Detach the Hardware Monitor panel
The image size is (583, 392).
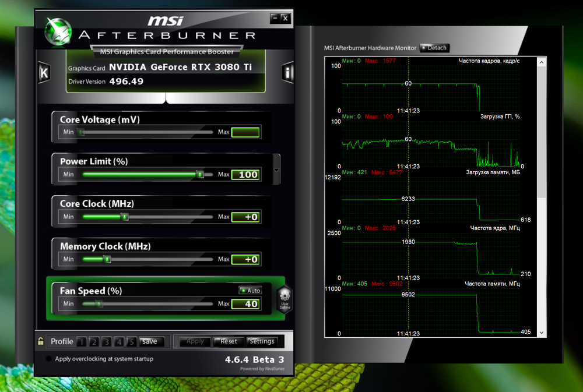(x=434, y=48)
